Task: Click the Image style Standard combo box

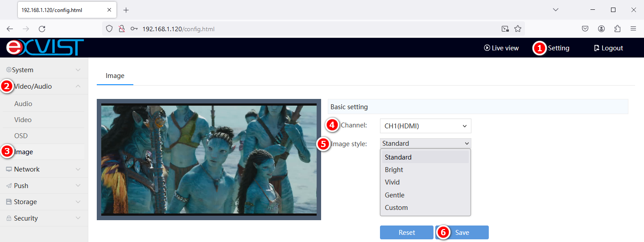Action: pyautogui.click(x=425, y=144)
